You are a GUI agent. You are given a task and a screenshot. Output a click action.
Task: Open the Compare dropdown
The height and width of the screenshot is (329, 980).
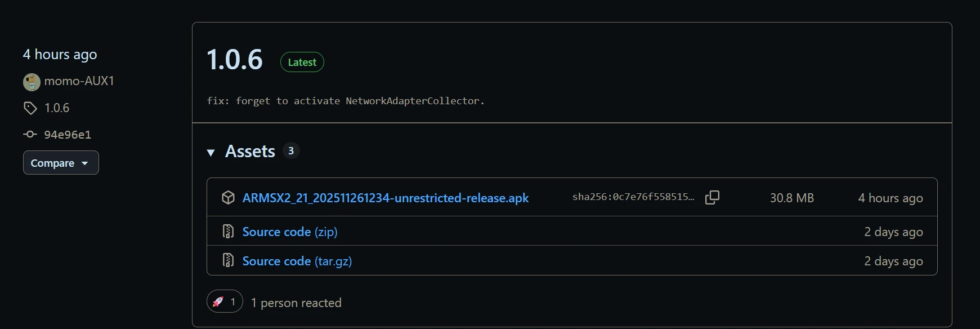61,163
